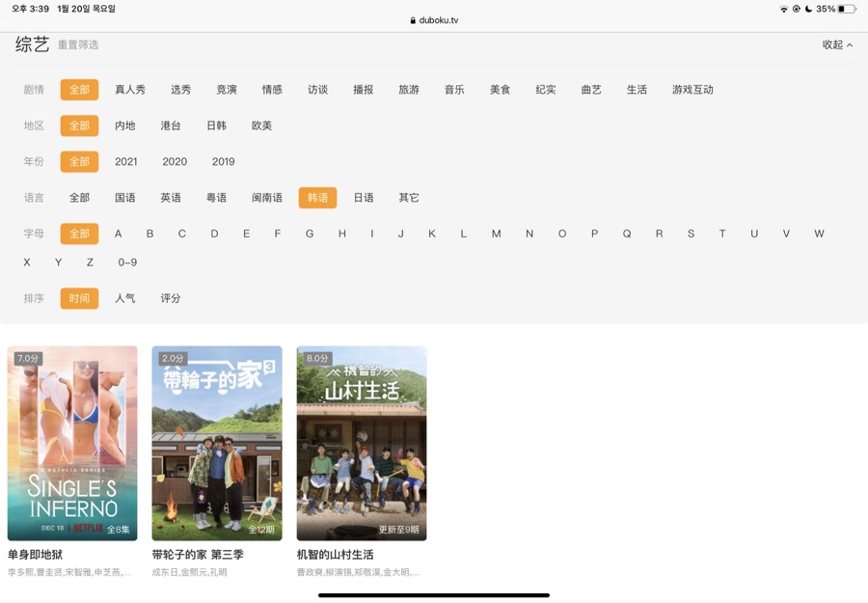Filter titles by letter A
Image resolution: width=868 pixels, height=603 pixels.
[x=118, y=233]
